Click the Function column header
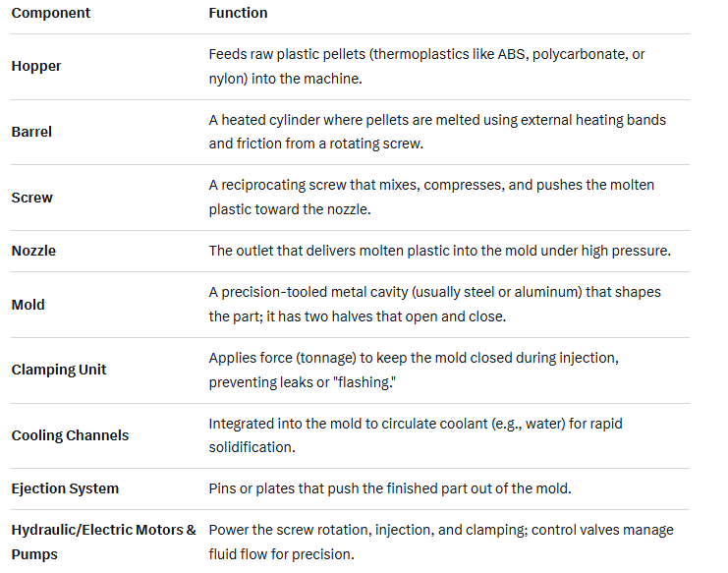The width and height of the screenshot is (728, 573). pyautogui.click(x=238, y=14)
